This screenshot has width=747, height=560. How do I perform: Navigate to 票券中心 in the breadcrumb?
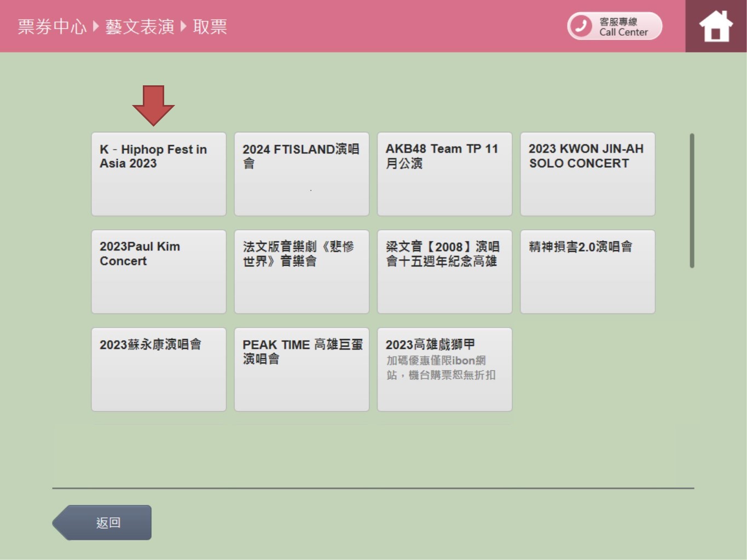(52, 27)
